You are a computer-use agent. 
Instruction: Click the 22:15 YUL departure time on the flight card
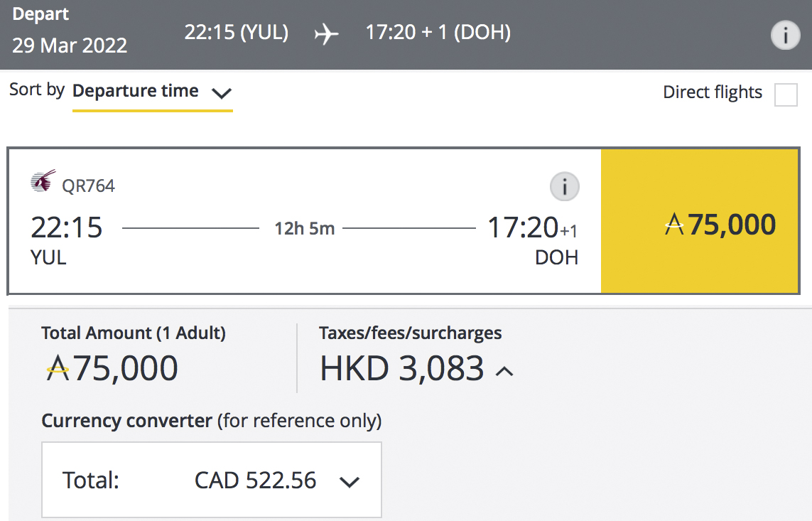[x=66, y=229]
